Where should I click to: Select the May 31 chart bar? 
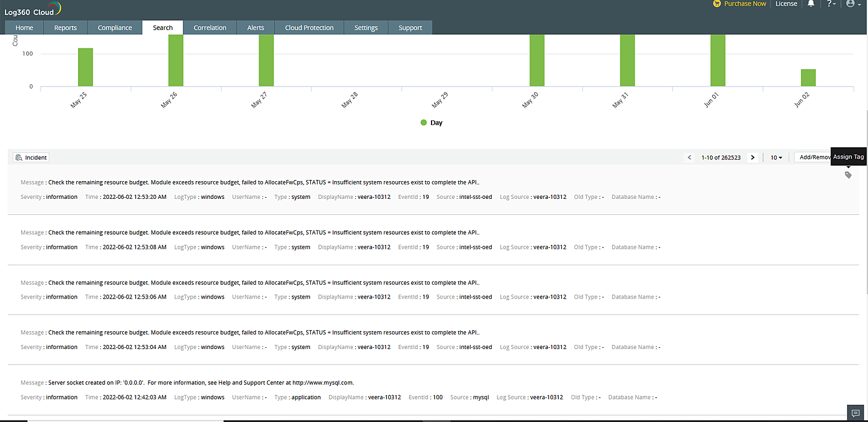point(627,60)
